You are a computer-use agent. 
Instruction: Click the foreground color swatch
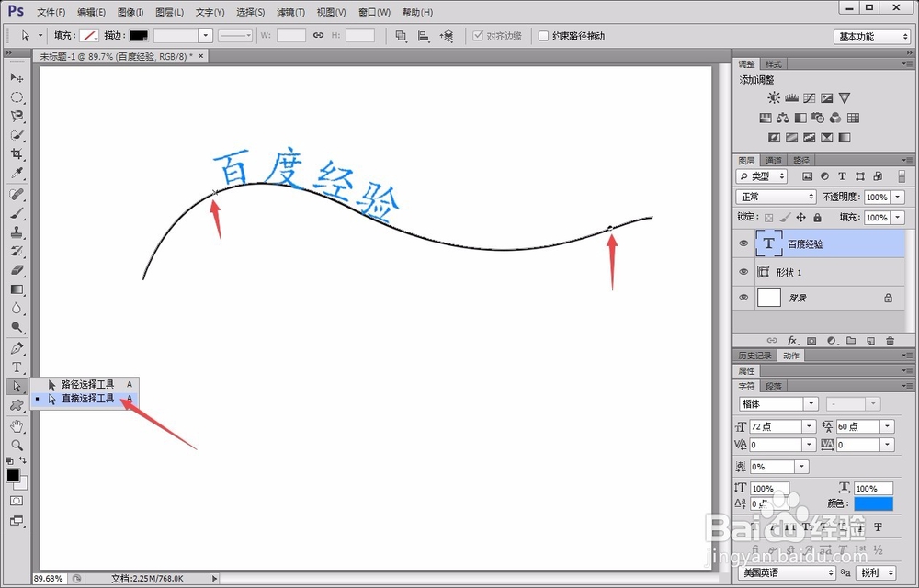point(12,476)
